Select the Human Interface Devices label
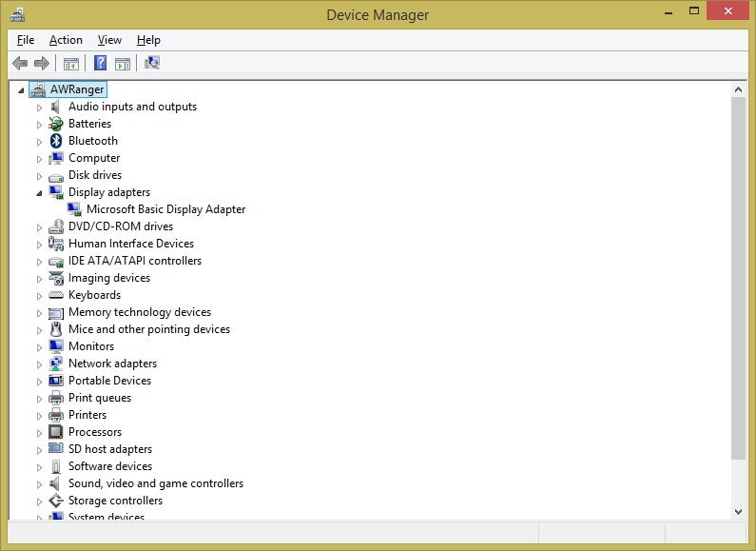The image size is (756, 551). point(131,244)
